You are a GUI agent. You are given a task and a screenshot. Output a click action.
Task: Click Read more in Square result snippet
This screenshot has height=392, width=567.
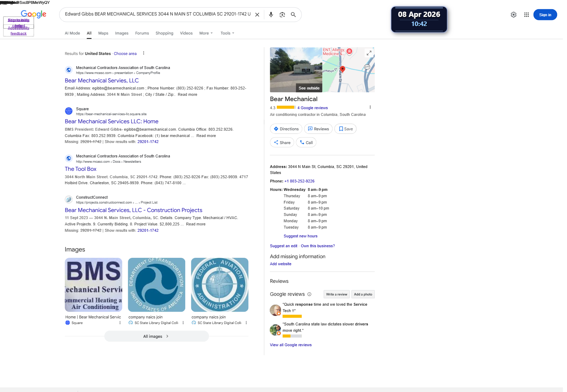coord(206,136)
